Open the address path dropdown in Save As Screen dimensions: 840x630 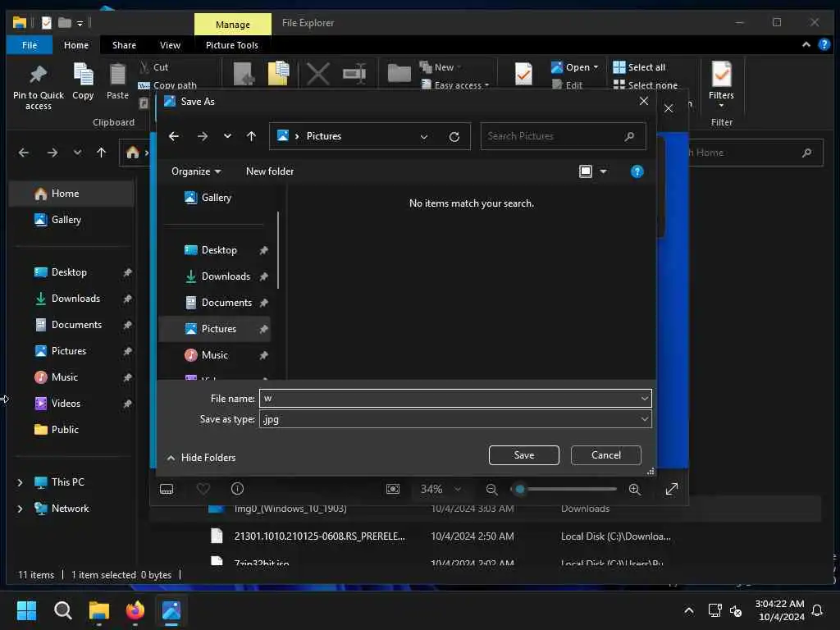point(424,137)
